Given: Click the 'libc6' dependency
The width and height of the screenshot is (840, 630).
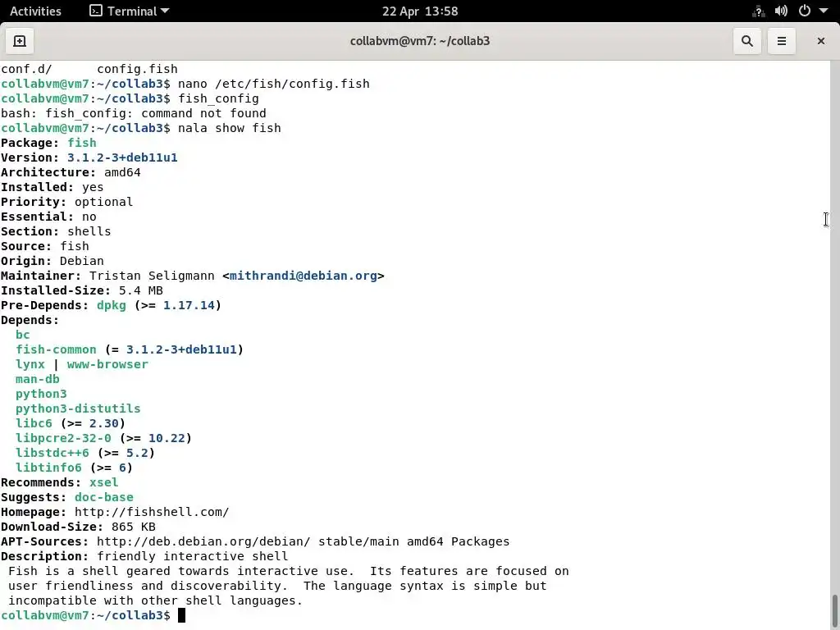Looking at the screenshot, I should (34, 424).
